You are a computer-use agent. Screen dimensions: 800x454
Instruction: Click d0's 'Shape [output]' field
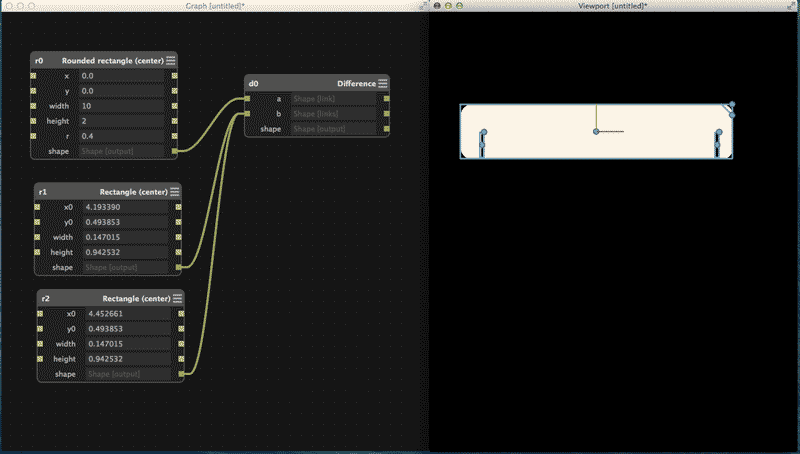[x=334, y=129]
